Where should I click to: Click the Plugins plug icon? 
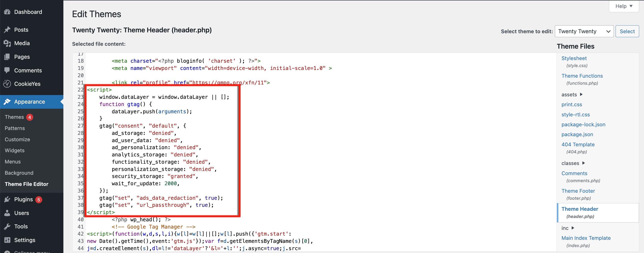pyautogui.click(x=7, y=199)
